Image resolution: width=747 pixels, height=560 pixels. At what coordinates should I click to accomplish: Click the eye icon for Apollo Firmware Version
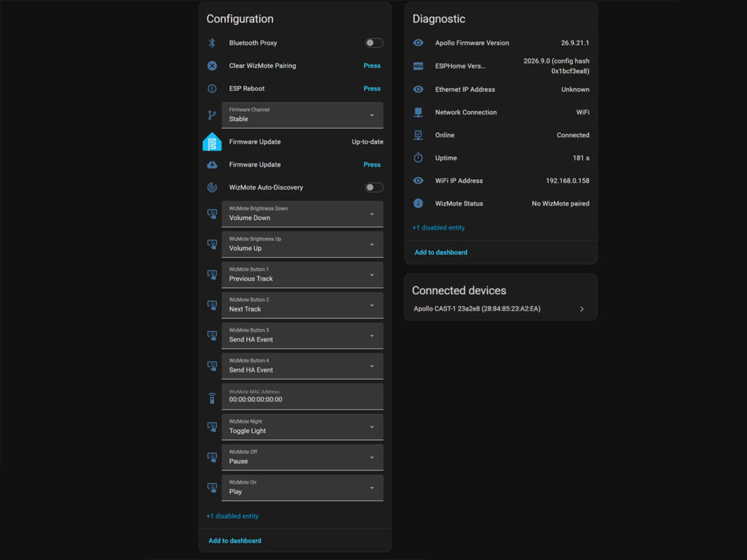418,43
